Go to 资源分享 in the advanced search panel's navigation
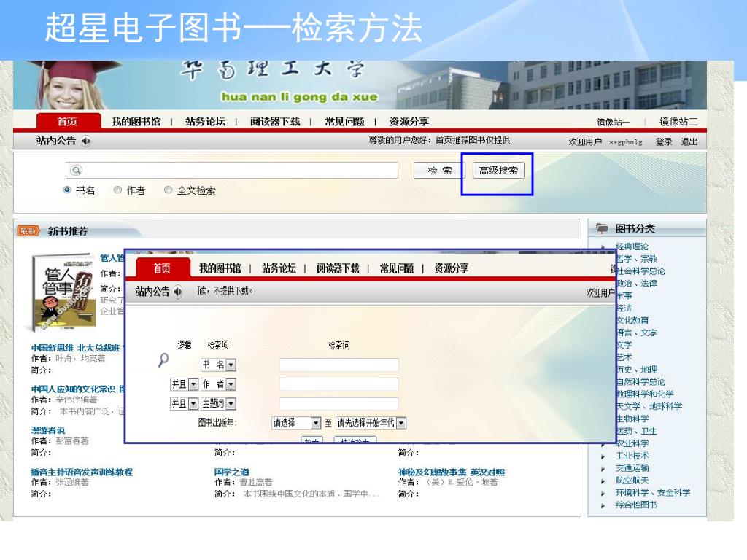 coord(451,268)
